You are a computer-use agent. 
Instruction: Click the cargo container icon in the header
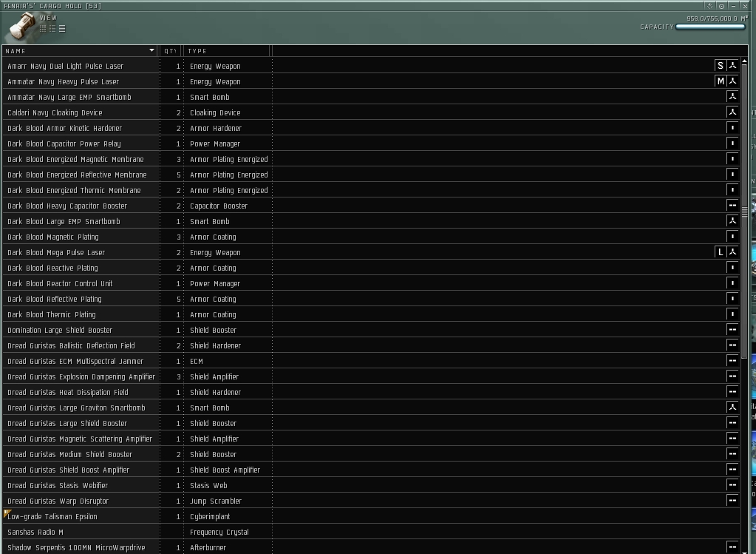pos(21,27)
